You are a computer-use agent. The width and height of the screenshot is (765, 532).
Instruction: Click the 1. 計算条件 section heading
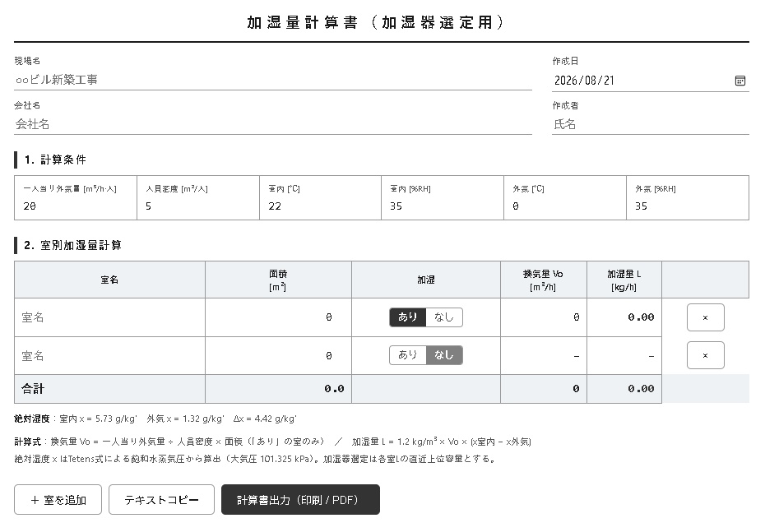tap(55, 160)
